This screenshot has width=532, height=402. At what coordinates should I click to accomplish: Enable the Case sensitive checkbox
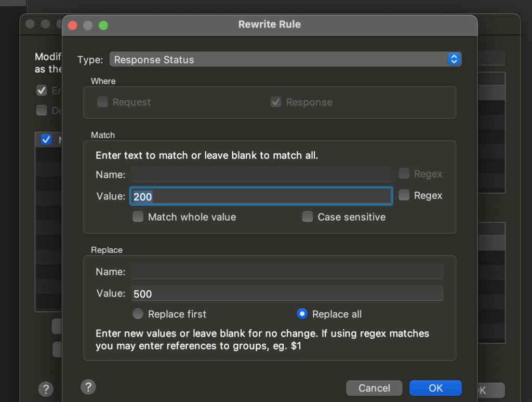(x=308, y=217)
